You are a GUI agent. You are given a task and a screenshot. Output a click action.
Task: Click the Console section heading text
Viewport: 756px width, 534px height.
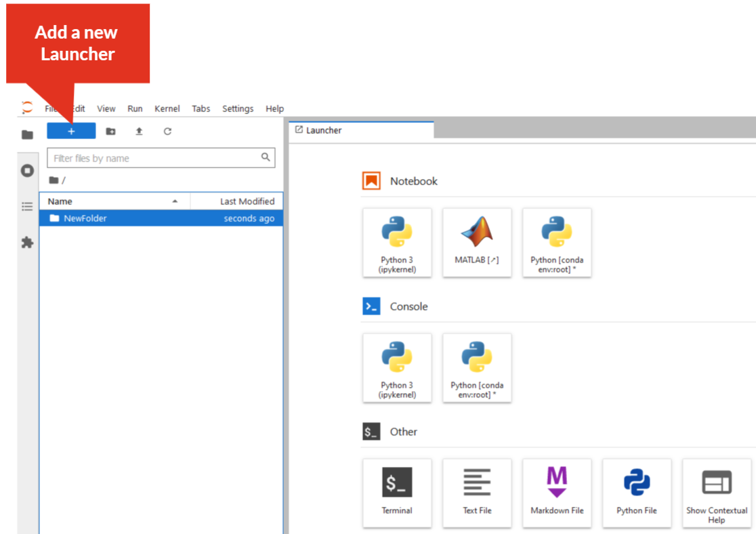click(x=408, y=306)
